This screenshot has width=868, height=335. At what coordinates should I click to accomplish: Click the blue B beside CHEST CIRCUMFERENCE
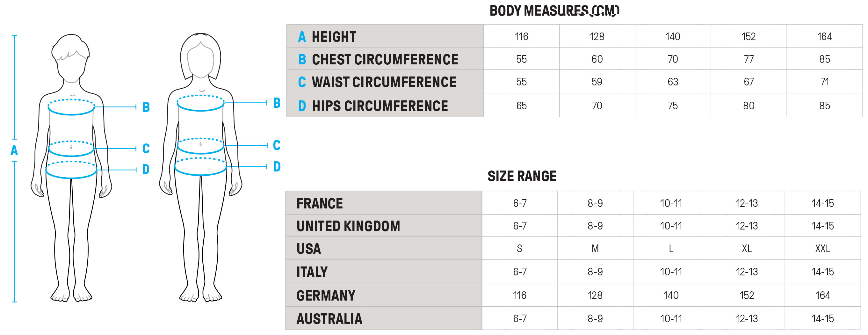coord(302,59)
